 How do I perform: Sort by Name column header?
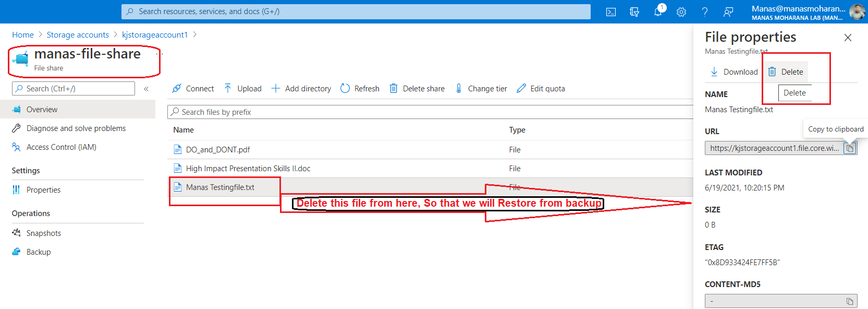point(184,130)
